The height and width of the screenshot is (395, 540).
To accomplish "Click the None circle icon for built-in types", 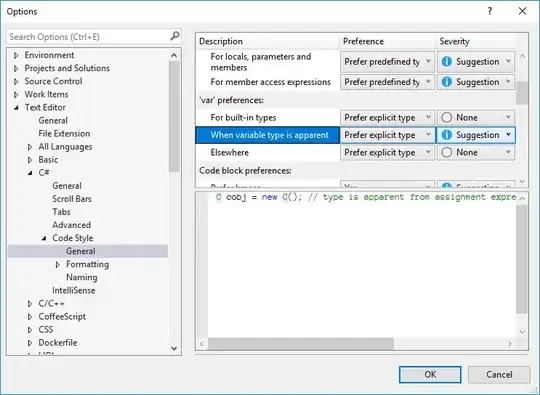I will coord(446,117).
